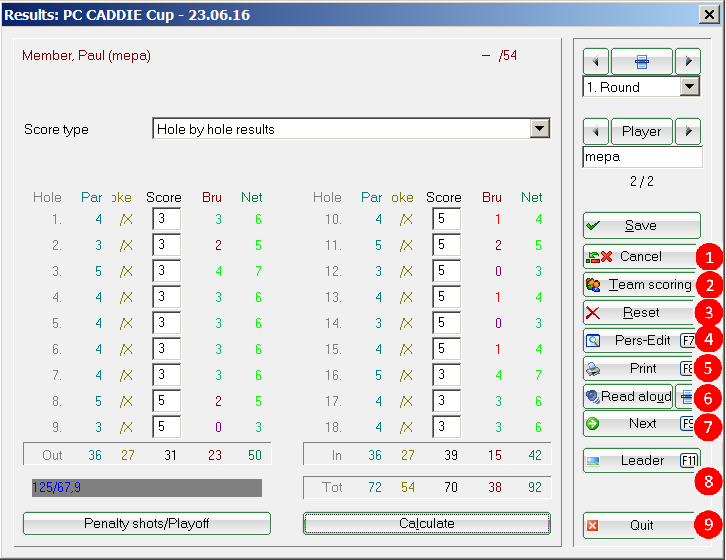This screenshot has width=726, height=560.
Task: Go to previous player with left arrow
Action: 595,132
